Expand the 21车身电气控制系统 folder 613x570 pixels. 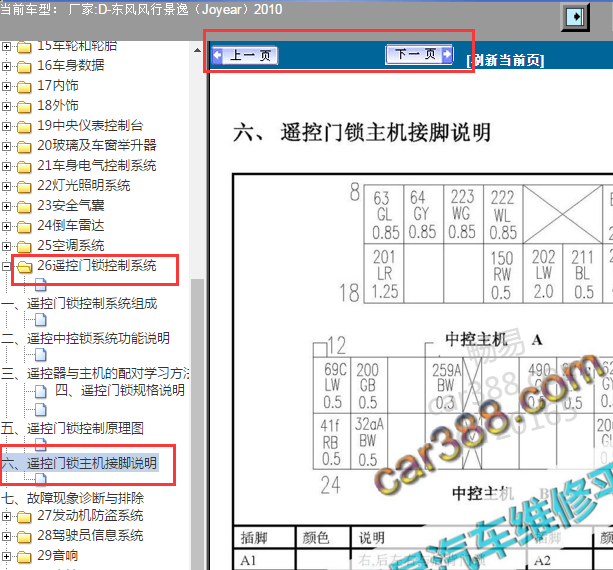[x=6, y=166]
